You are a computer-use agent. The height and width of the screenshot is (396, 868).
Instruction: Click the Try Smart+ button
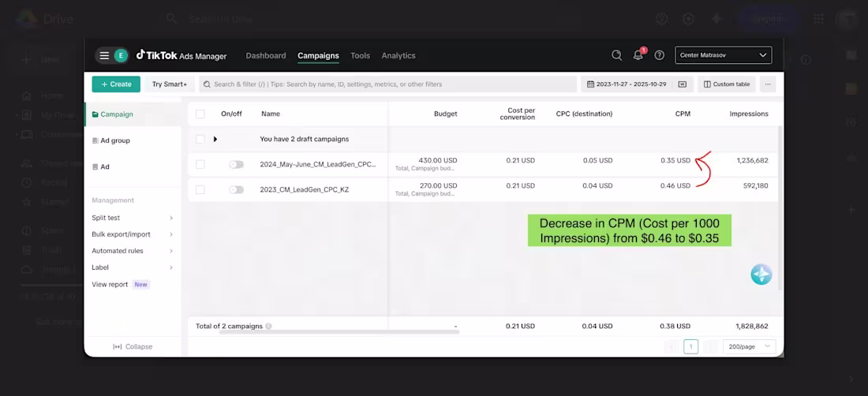pyautogui.click(x=170, y=84)
